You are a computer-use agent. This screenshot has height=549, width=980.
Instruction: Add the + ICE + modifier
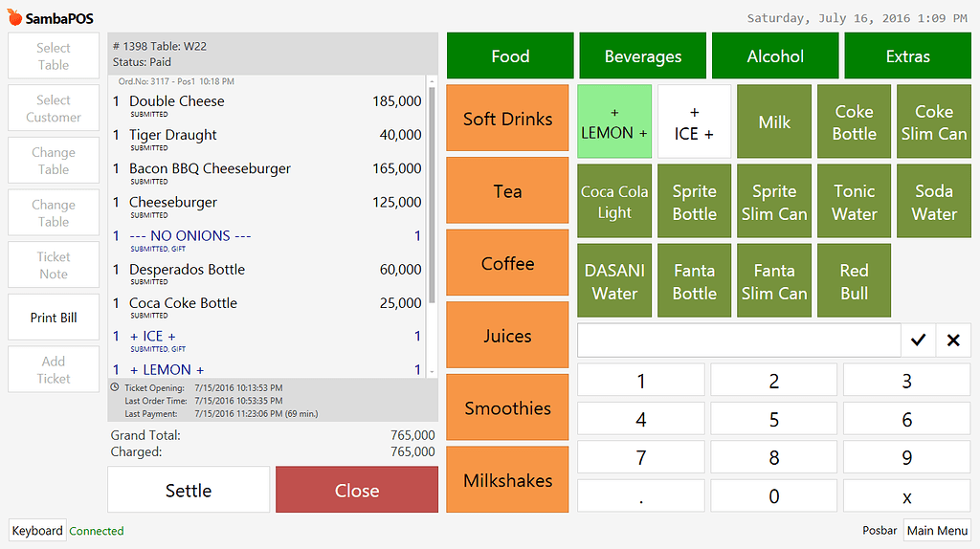695,121
